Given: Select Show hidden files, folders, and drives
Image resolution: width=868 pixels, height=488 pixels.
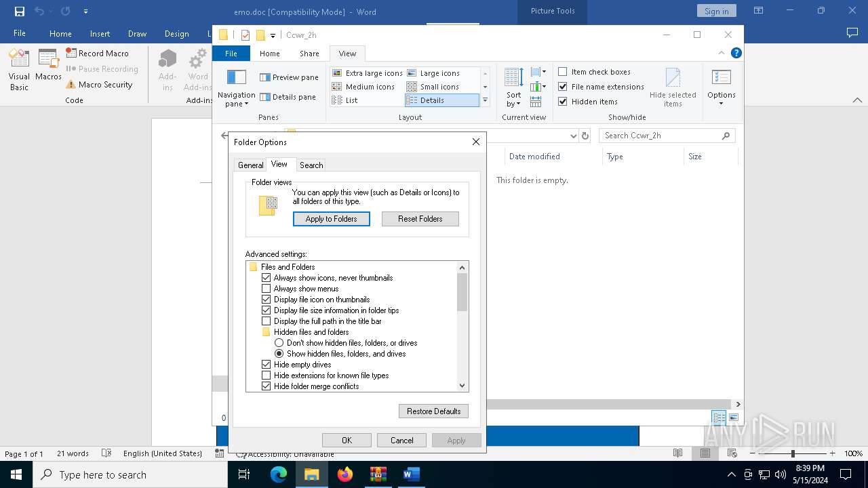Looking at the screenshot, I should coord(279,354).
